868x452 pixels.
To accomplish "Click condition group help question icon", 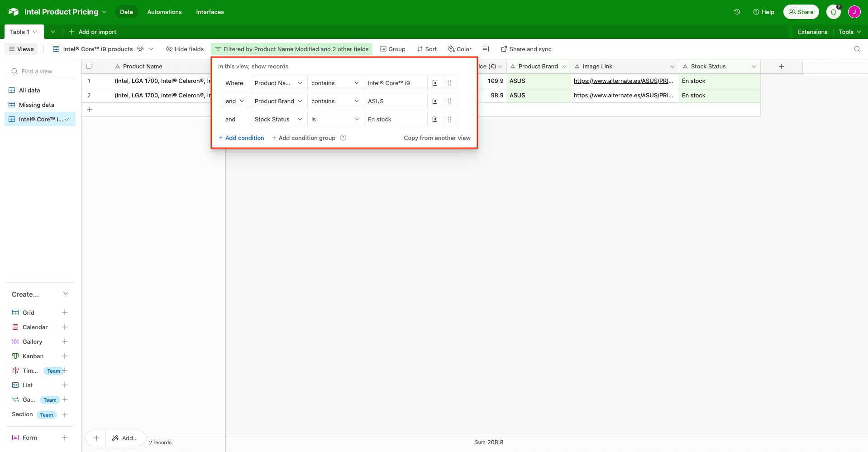I will click(x=343, y=138).
